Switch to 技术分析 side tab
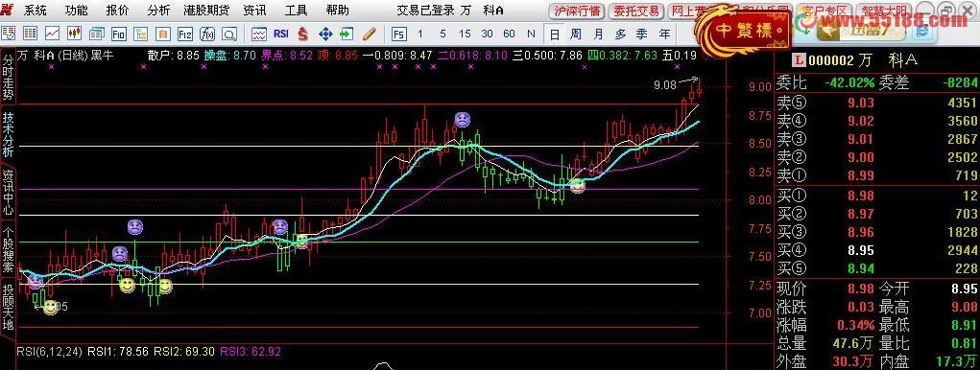 [8, 135]
